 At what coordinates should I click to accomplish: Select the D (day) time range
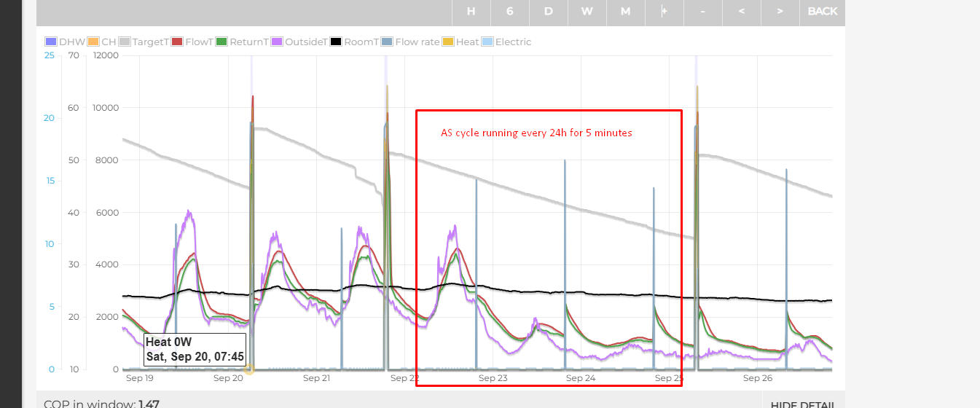click(548, 12)
